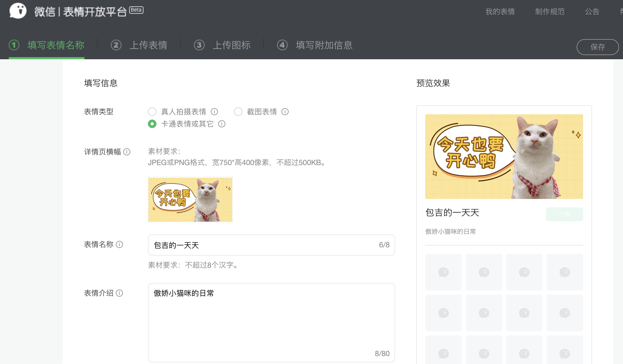Select the 真人拍摄表情 radio option
The height and width of the screenshot is (364, 623).
tap(152, 112)
